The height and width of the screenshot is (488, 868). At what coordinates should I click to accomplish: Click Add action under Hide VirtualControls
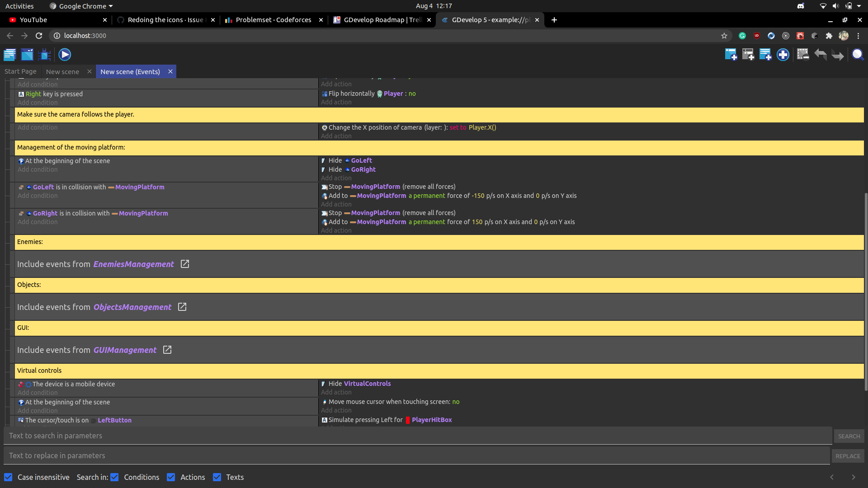click(x=336, y=392)
